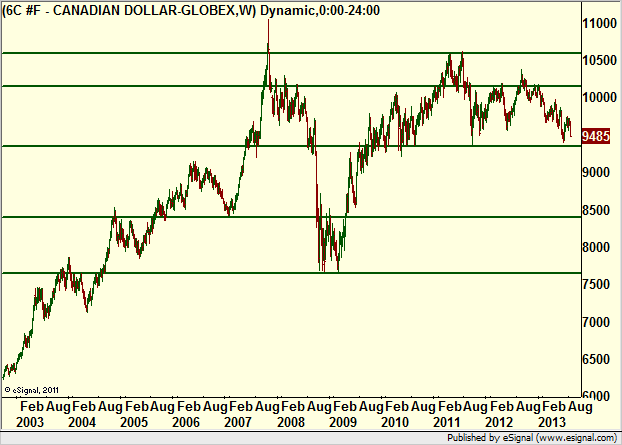Click the 2013 year label
This screenshot has height=445, width=622.
pos(552,422)
